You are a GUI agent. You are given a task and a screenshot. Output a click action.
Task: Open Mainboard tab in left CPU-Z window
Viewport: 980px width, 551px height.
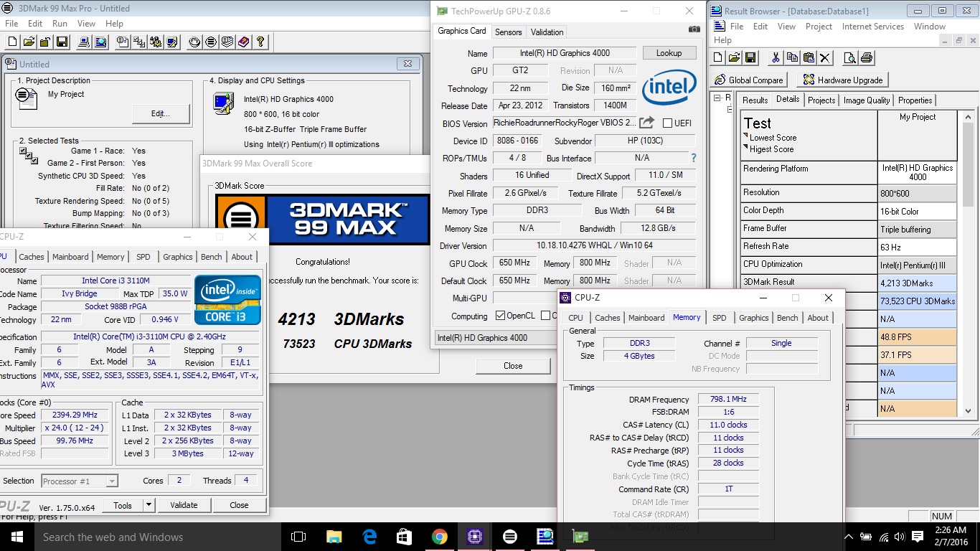click(70, 257)
